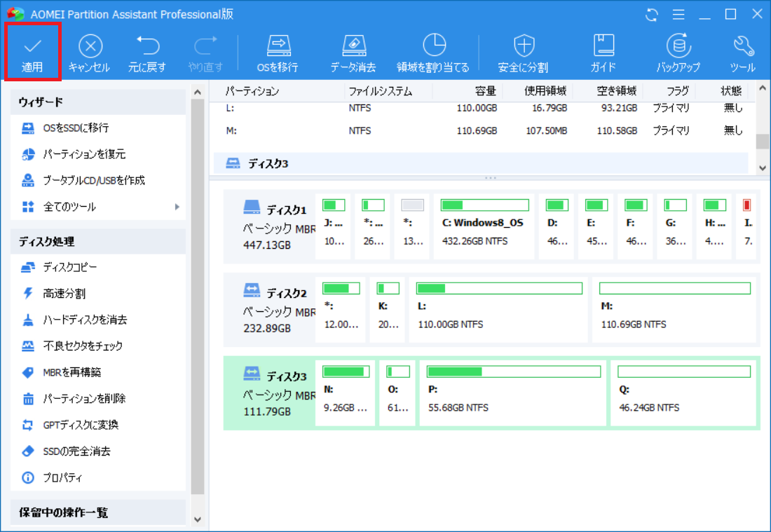The width and height of the screenshot is (771, 532).
Task: Click partition list scrollbar down arrow
Action: coord(763,168)
